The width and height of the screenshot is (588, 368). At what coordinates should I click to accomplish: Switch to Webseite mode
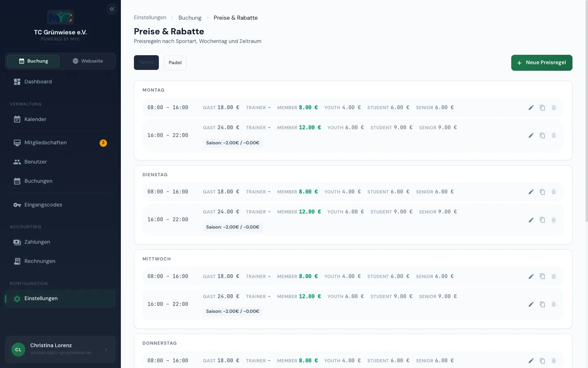88,61
